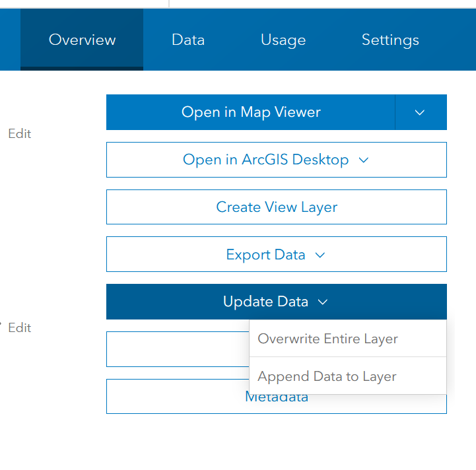Click the pencil mark left of lower Edit
The height and width of the screenshot is (470, 476).
pyautogui.click(x=2, y=325)
